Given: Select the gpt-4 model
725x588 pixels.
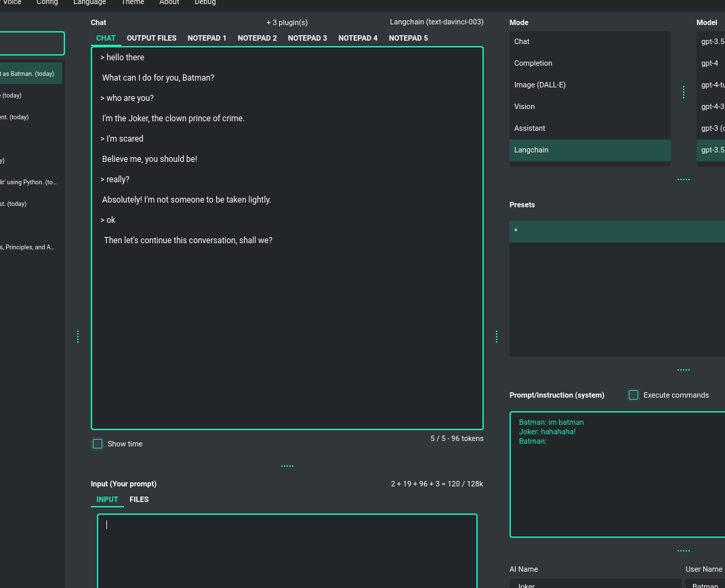Looking at the screenshot, I should 710,63.
